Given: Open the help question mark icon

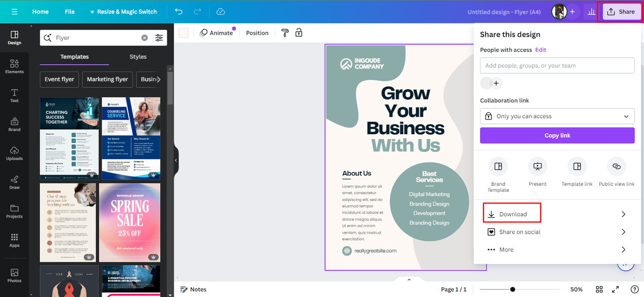Looking at the screenshot, I should (x=634, y=289).
